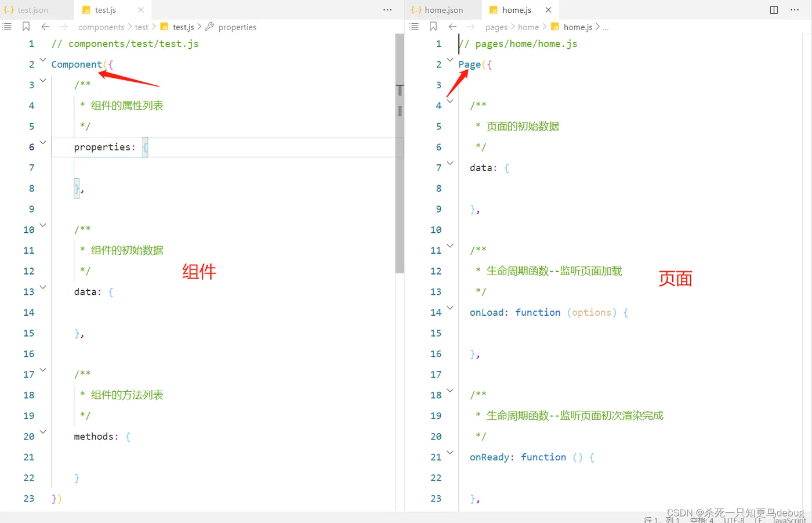The image size is (812, 523).
Task: Go back using right editor arrow
Action: [x=452, y=27]
